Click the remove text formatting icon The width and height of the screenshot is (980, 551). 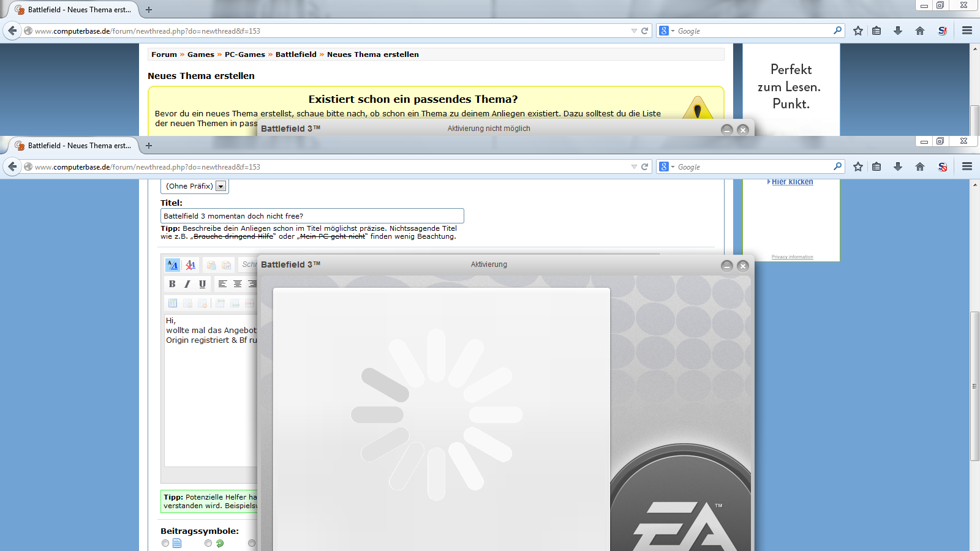[190, 265]
